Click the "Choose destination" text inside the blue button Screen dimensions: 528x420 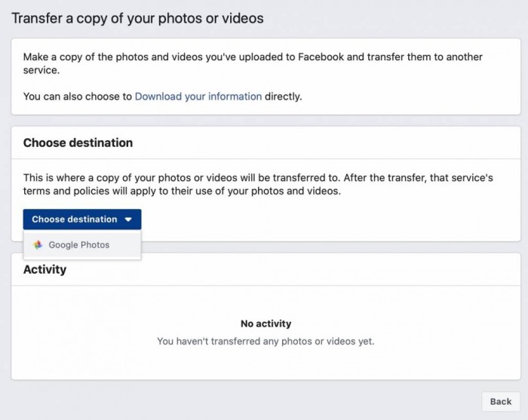(74, 219)
